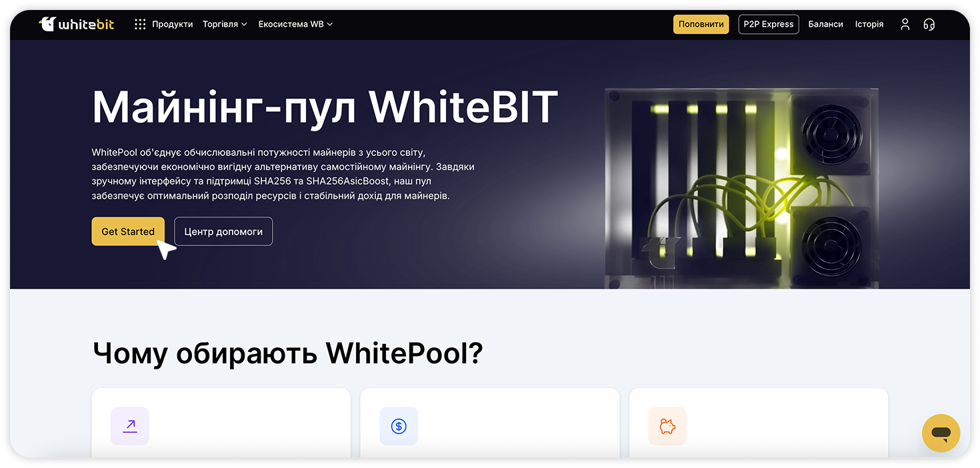Image resolution: width=980 pixels, height=468 pixels.
Task: Open the yellow chat widget
Action: point(941,433)
